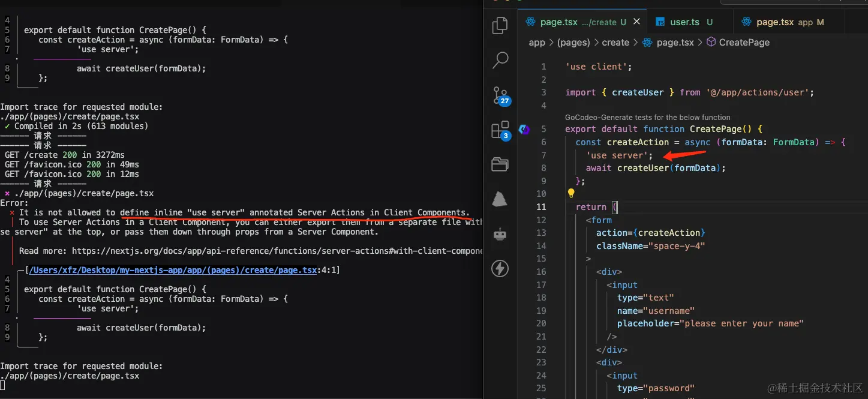The height and width of the screenshot is (399, 868).
Task: Expand the '(pages)' breadcrumb segment
Action: (573, 43)
